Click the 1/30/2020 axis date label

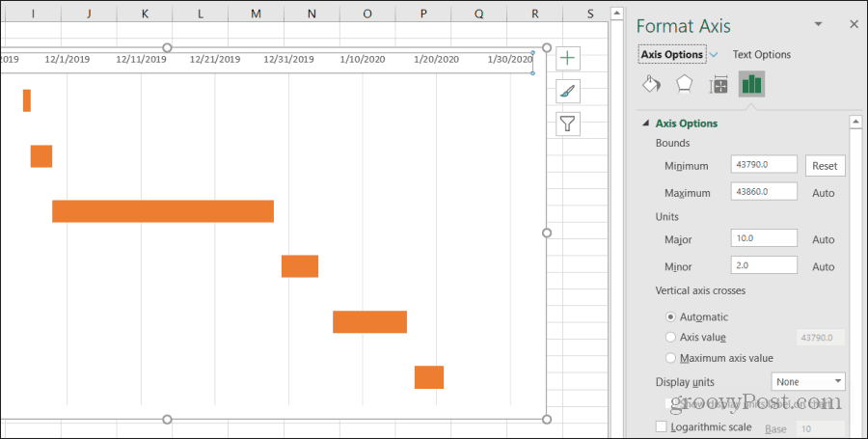[x=510, y=59]
